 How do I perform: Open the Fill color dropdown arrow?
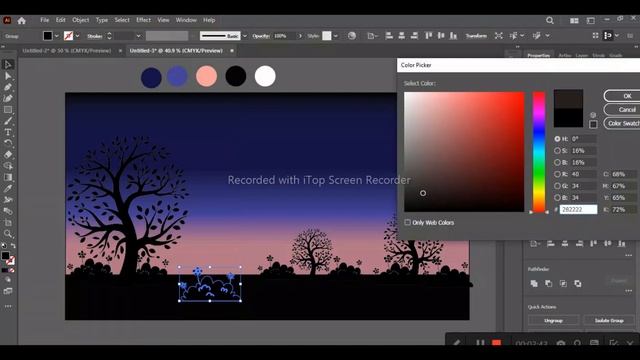56,36
